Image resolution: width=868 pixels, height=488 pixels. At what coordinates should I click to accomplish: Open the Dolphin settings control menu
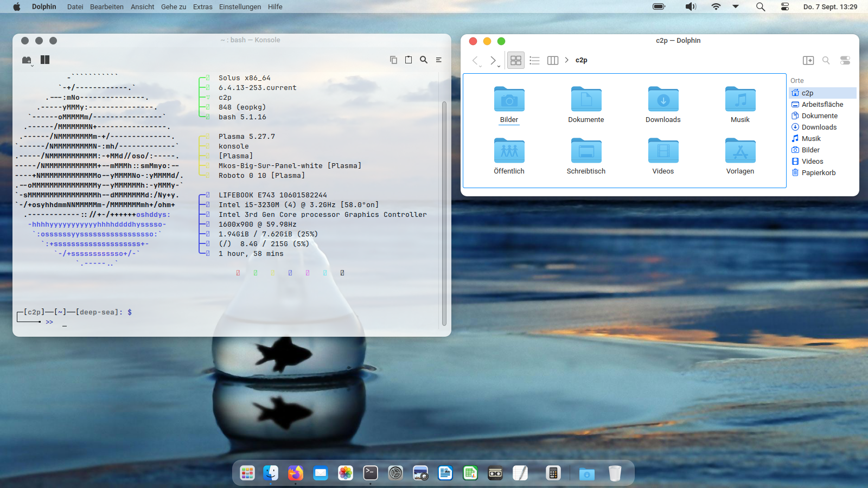click(x=845, y=60)
